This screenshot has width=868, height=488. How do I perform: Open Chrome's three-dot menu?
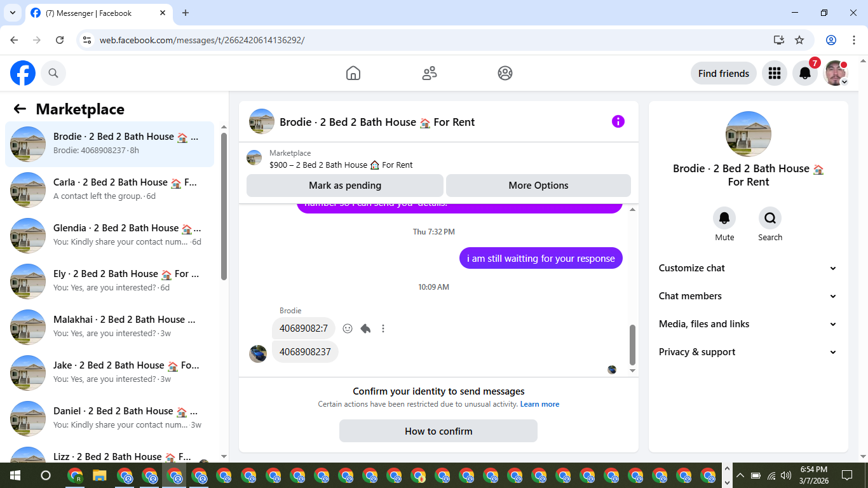(x=853, y=40)
